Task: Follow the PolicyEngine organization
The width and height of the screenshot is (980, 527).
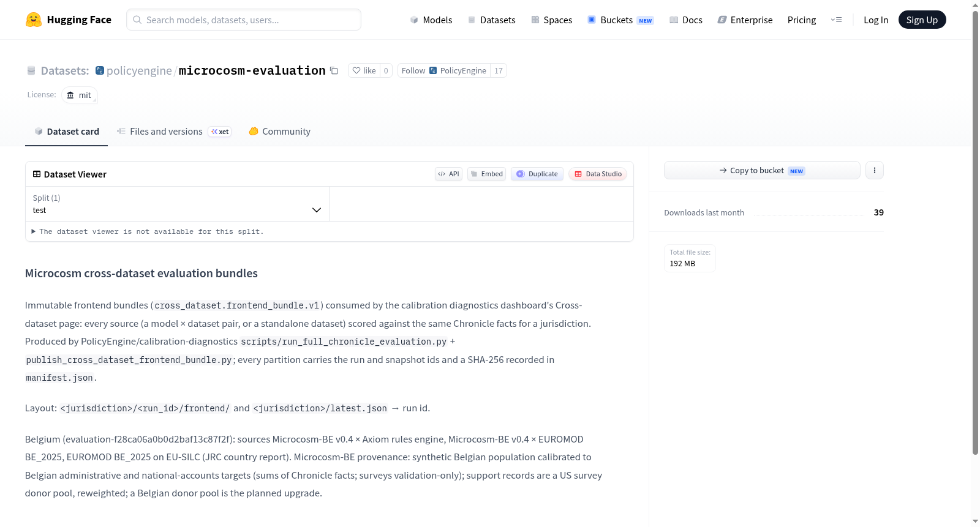Action: tap(444, 70)
